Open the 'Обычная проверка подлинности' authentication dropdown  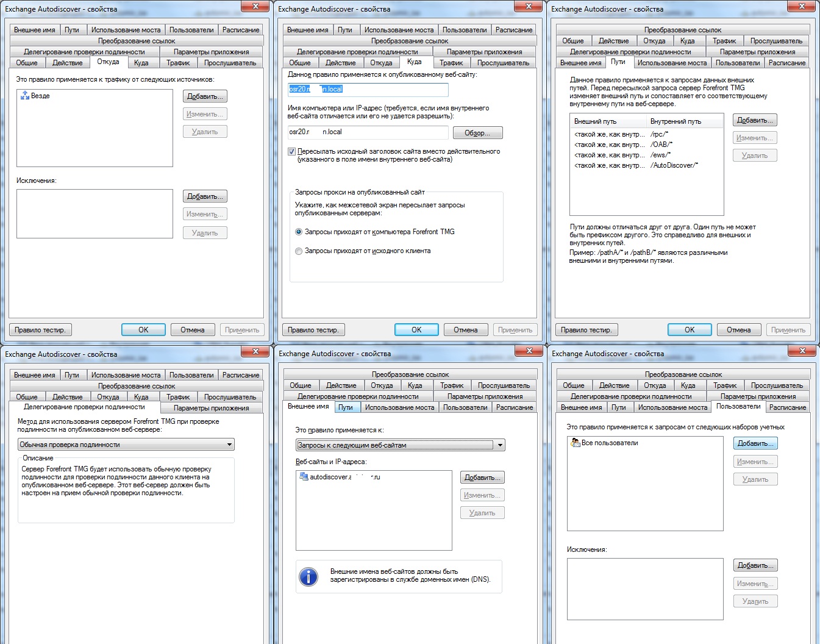126,445
